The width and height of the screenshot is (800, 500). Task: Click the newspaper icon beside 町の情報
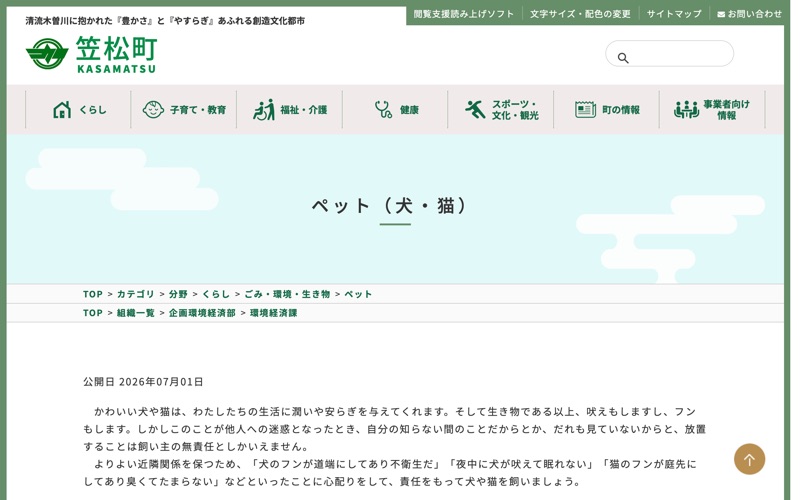[x=585, y=110]
